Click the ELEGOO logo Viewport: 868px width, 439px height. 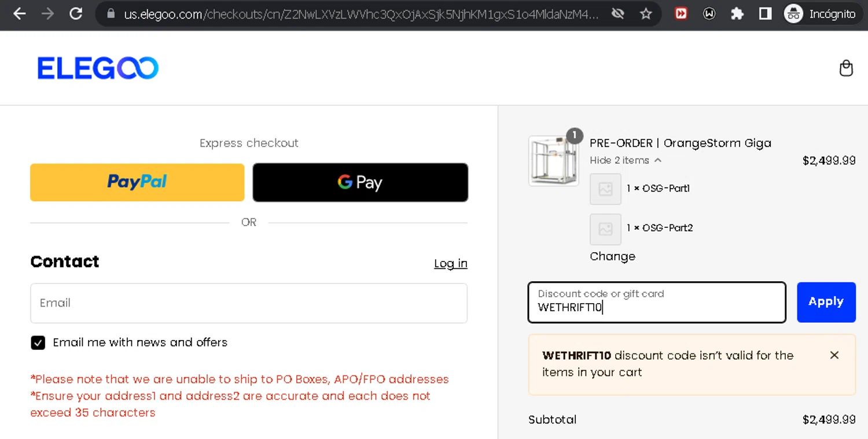coord(98,68)
